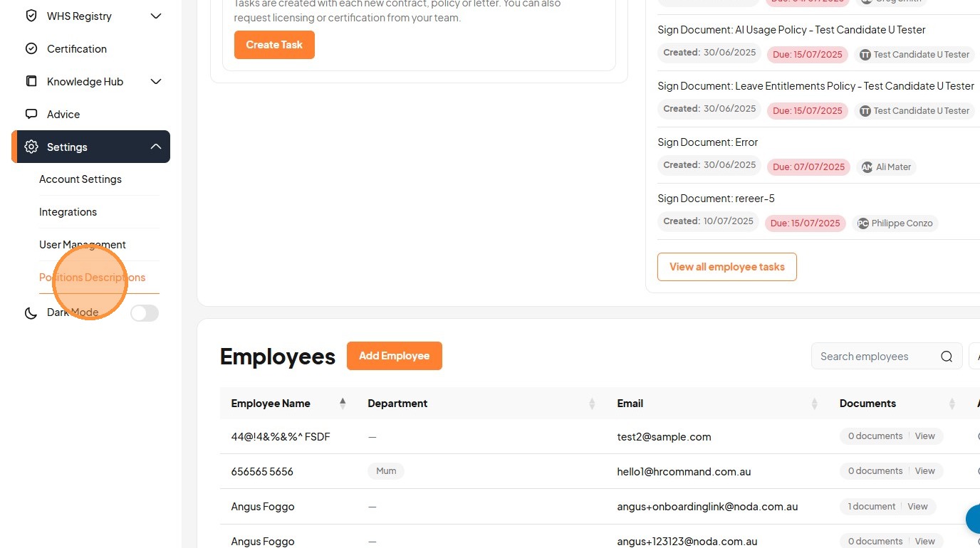
Task: Select Integrations in the Settings submenu
Action: coord(68,212)
